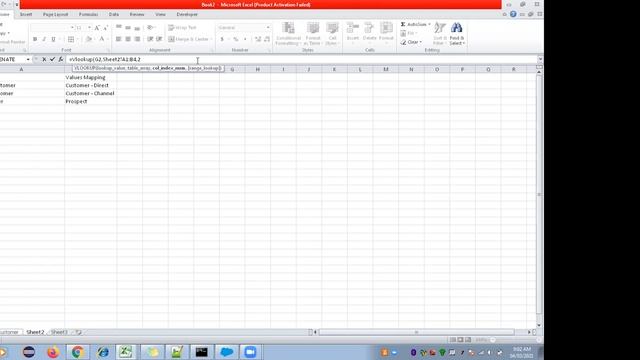Click inside the vlookup formula bar
The height and width of the screenshot is (360, 640).
pyautogui.click(x=302, y=60)
